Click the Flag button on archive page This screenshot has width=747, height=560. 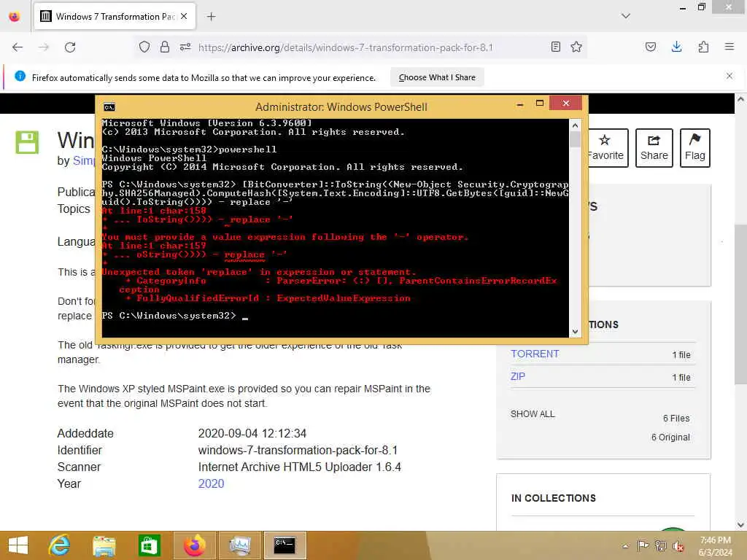point(695,147)
